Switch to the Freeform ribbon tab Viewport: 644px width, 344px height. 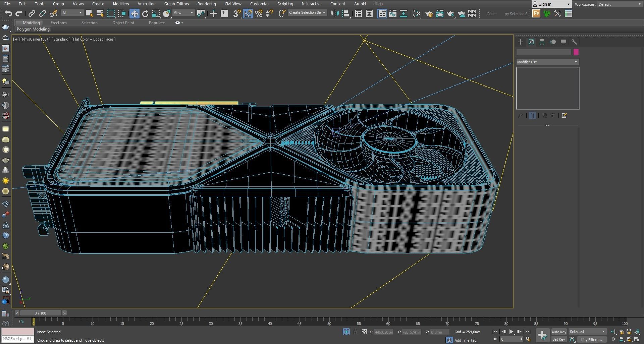59,23
